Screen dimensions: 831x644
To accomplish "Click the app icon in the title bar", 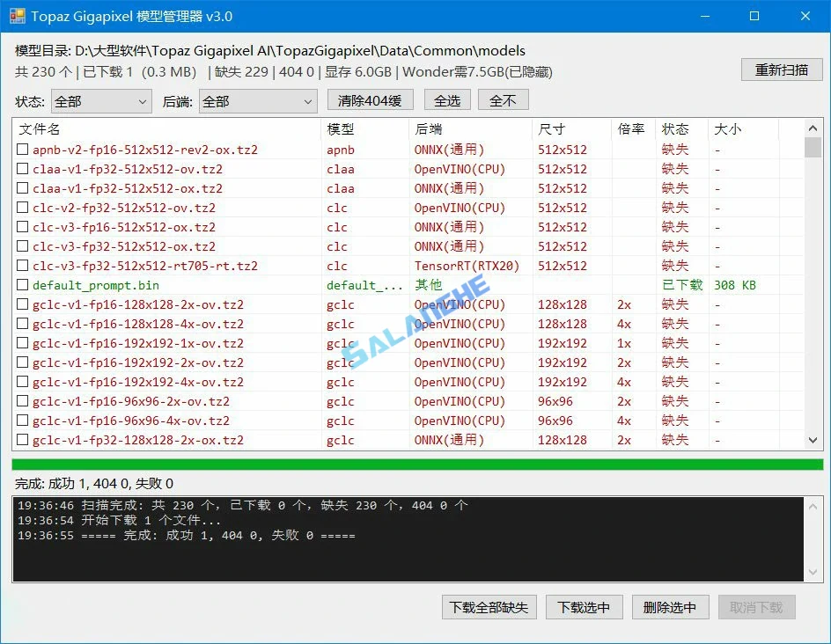I will (x=17, y=16).
